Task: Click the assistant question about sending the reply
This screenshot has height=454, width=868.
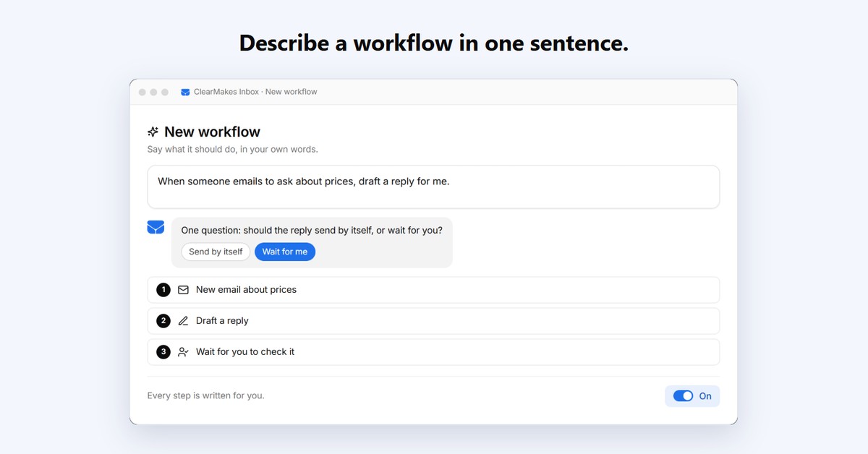Action: (x=312, y=230)
